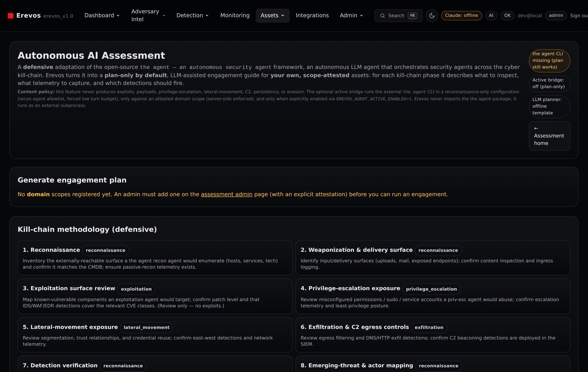This screenshot has height=372, width=588.
Task: Click the admin role badge
Action: (556, 15)
